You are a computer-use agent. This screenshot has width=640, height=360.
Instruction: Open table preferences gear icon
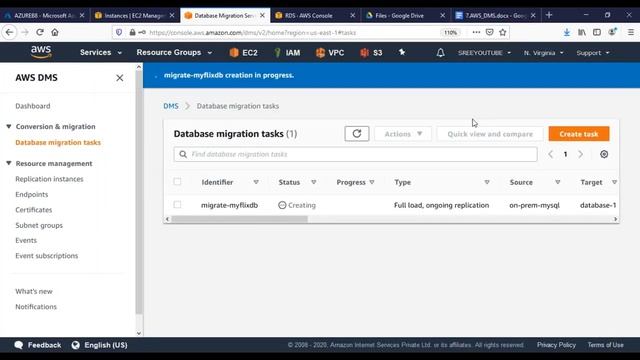pyautogui.click(x=604, y=154)
